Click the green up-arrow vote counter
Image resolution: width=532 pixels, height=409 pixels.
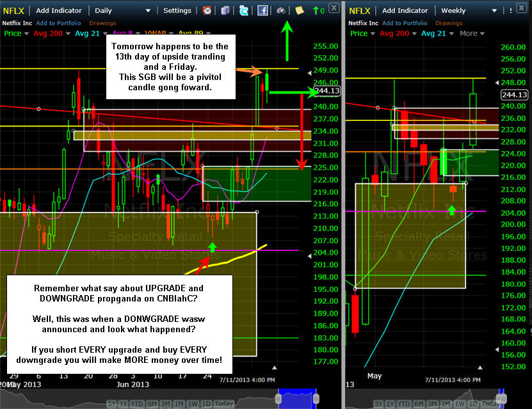point(318,11)
